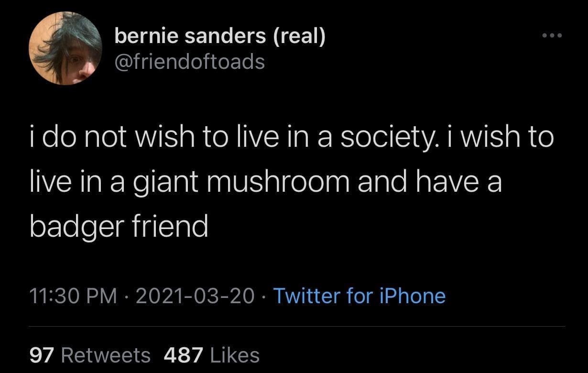Screen dimensions: 588x373
Task: Open the bernie sanders display name
Action: (219, 36)
